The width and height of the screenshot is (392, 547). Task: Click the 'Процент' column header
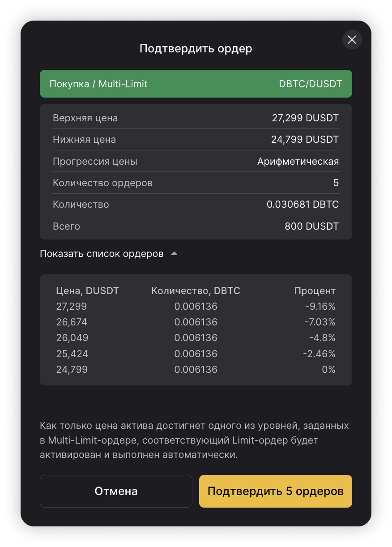[315, 291]
